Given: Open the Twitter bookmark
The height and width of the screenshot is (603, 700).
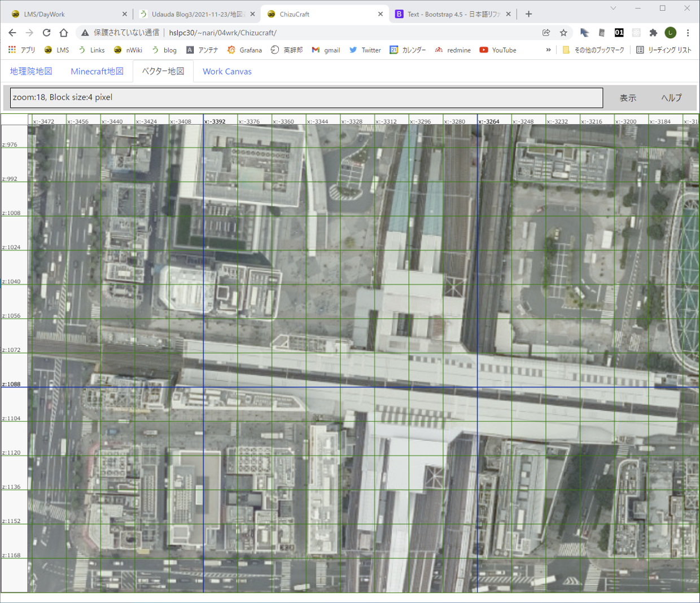Looking at the screenshot, I should pyautogui.click(x=365, y=50).
